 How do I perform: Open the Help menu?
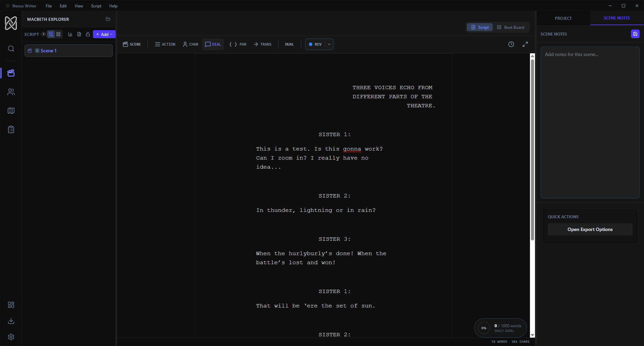(113, 6)
